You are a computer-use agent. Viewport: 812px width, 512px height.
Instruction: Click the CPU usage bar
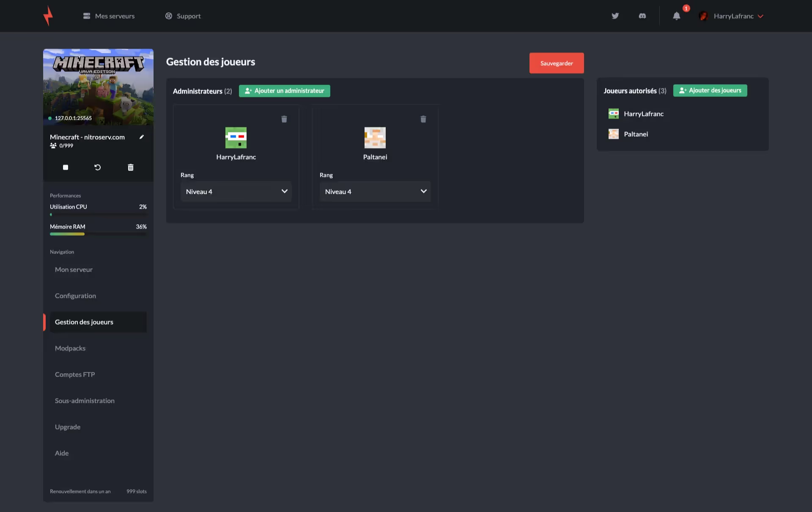(x=98, y=215)
